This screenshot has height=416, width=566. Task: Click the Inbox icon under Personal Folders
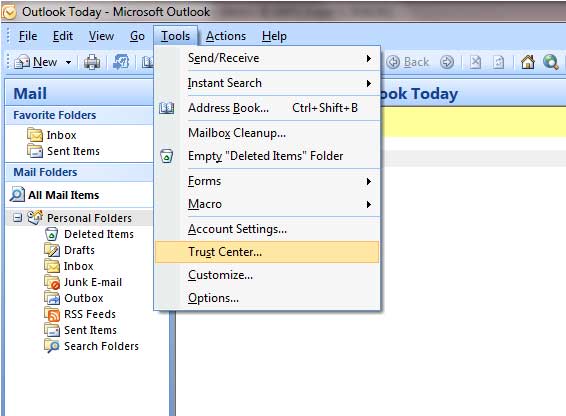point(52,266)
